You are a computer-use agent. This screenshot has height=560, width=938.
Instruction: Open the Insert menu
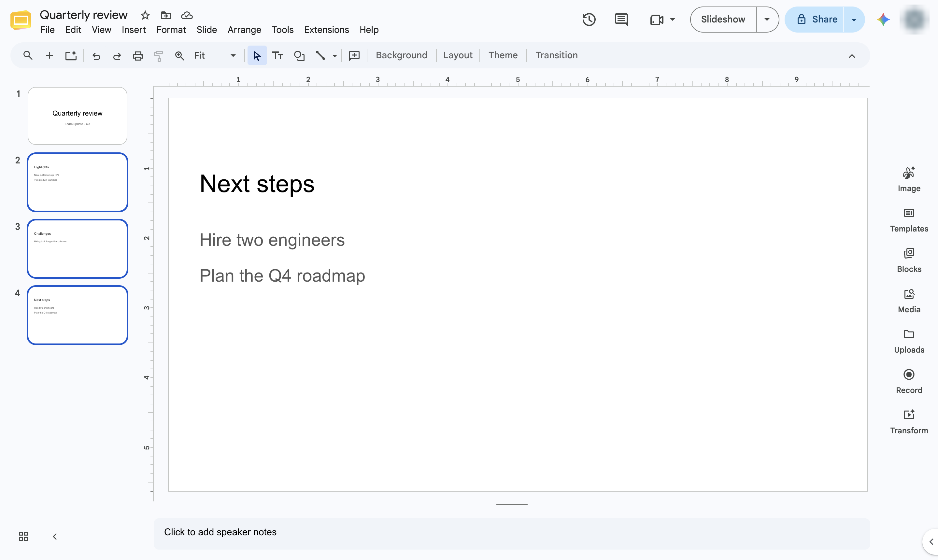pyautogui.click(x=134, y=30)
